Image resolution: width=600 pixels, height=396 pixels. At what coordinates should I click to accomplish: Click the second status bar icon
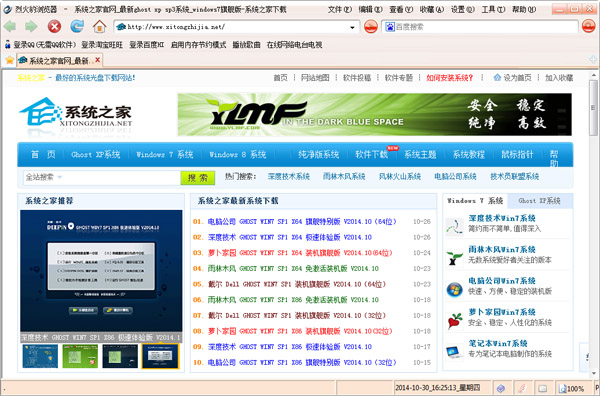pos(522,388)
